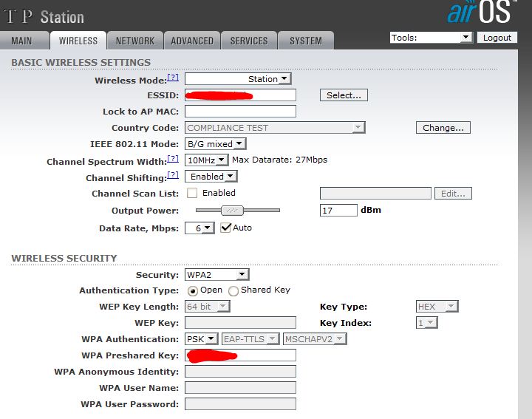This screenshot has height=419, width=532.
Task: Switch to the WIRELESS tab
Action: 78,41
